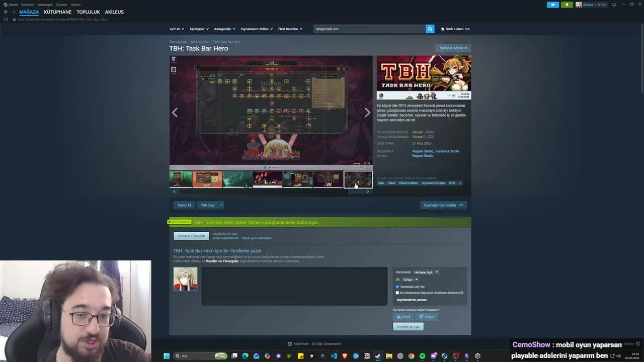Screen dimensions: 644x362
Task: Click 'Kuyruğu Görüntüle' button
Action: coord(443,205)
